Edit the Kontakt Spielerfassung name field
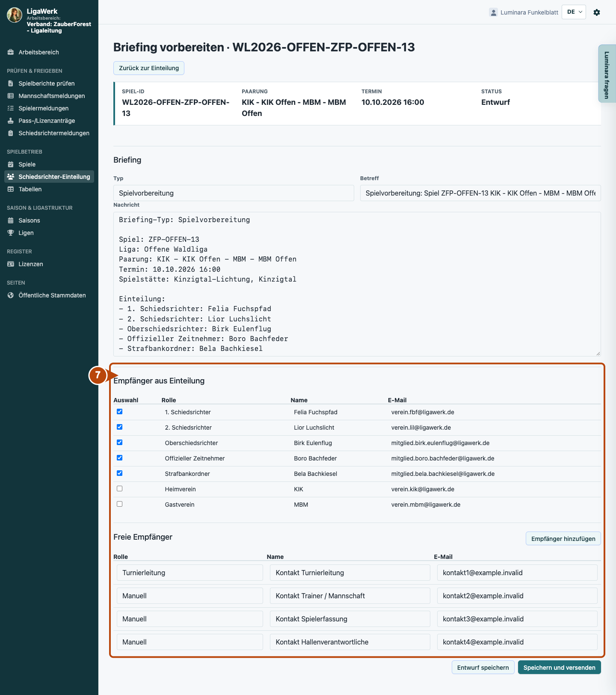The width and height of the screenshot is (616, 695). tap(350, 619)
